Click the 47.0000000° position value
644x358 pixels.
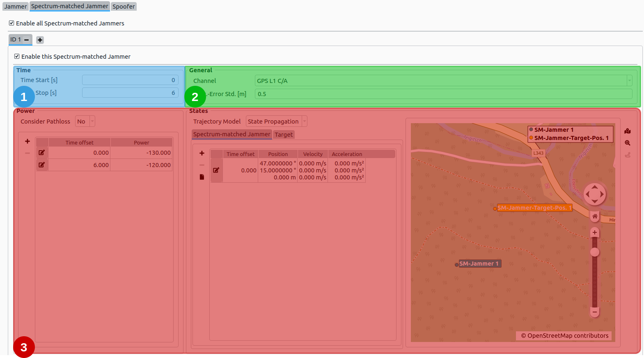278,163
